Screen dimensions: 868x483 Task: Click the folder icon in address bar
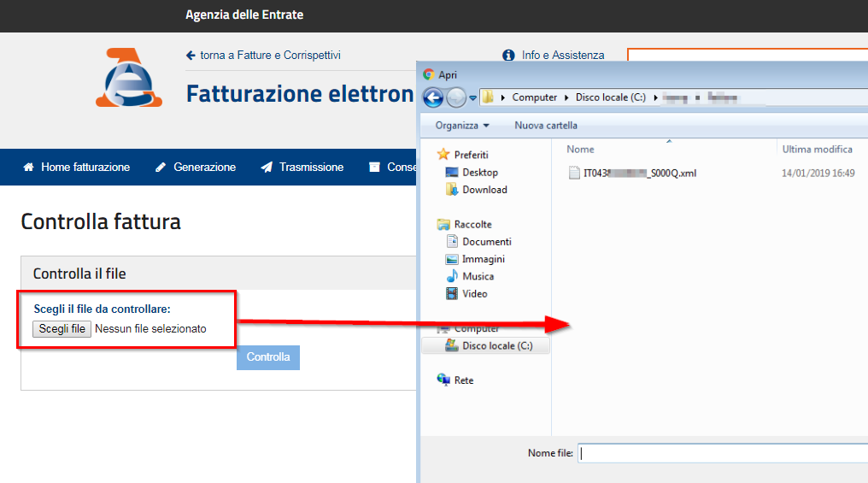point(487,97)
